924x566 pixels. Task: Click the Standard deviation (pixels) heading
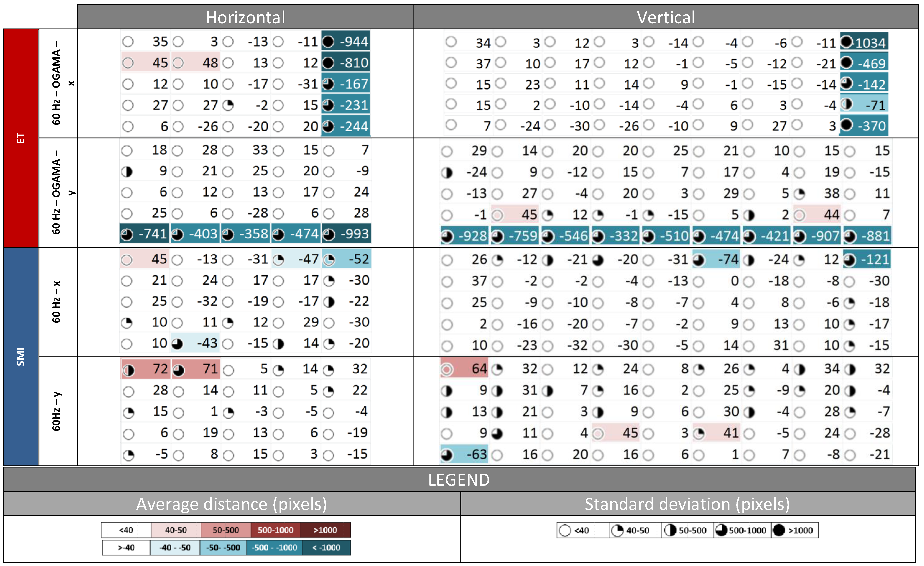coord(687,504)
